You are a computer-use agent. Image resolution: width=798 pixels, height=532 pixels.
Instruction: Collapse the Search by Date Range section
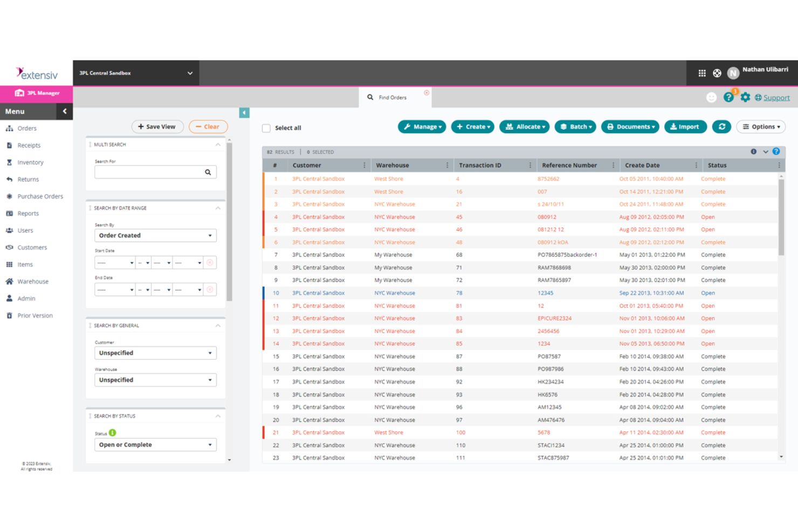218,208
